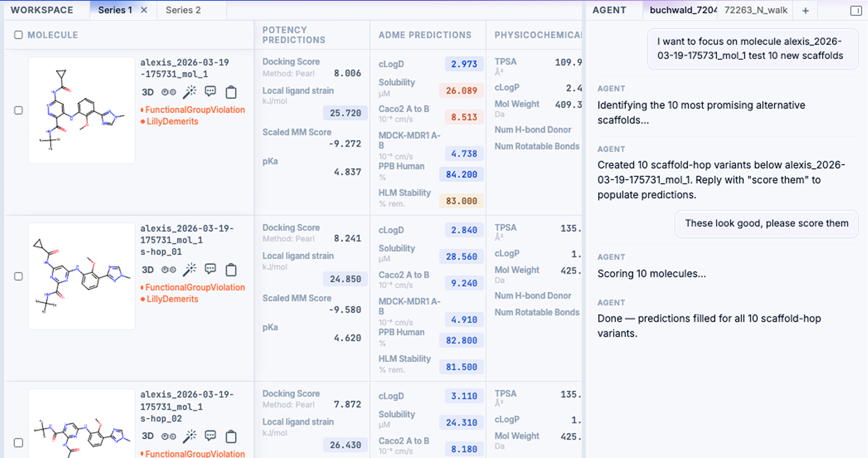Click the MOLECULE column header

point(53,35)
